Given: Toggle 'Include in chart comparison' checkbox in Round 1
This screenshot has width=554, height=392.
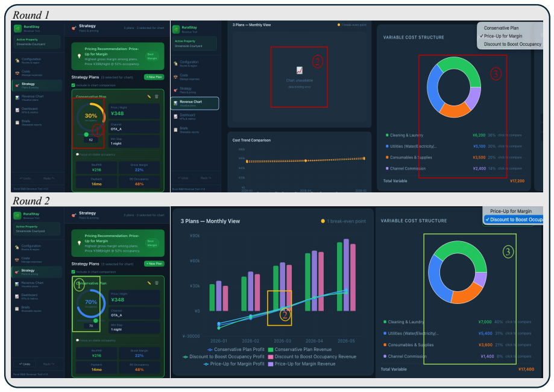Looking at the screenshot, I should [x=73, y=85].
